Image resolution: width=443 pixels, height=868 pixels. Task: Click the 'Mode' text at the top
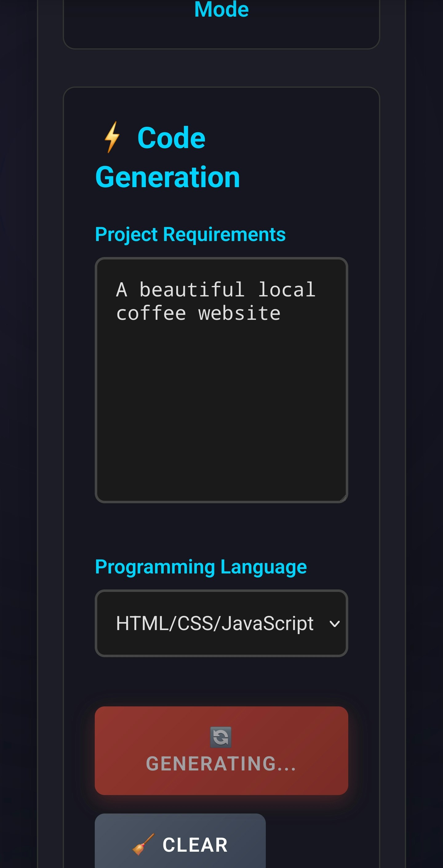click(x=221, y=9)
